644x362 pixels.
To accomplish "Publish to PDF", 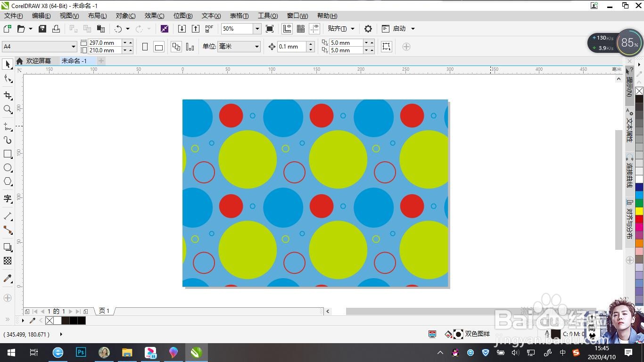I will coord(209,29).
